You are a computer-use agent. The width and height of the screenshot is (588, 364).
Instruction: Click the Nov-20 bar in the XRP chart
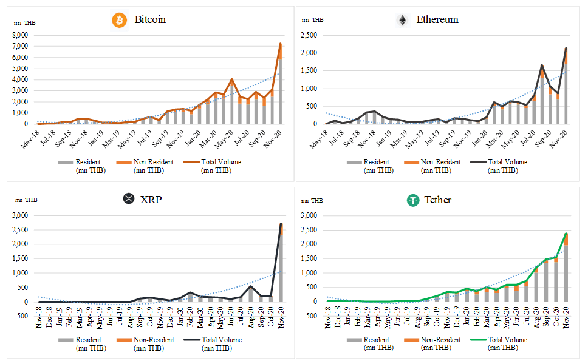pos(281,263)
